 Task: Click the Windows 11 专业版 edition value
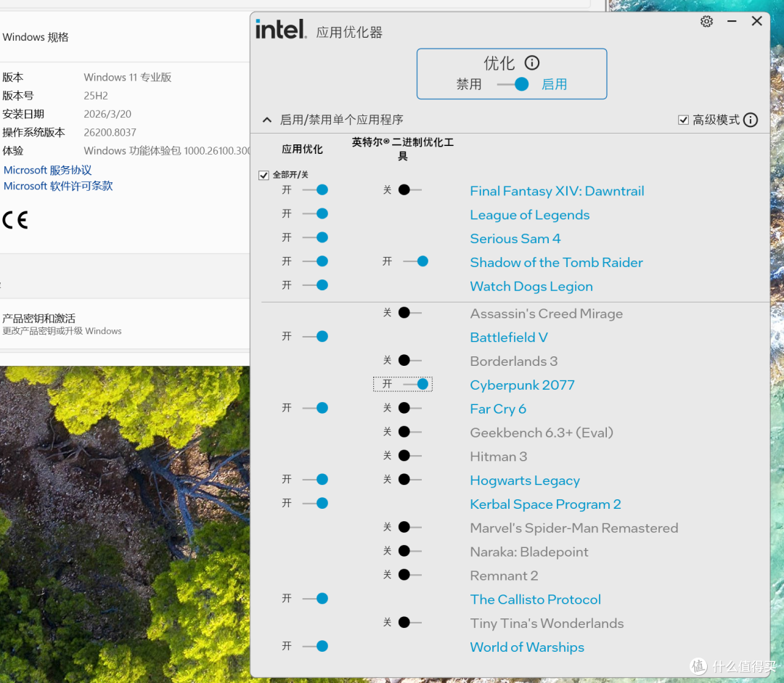128,77
